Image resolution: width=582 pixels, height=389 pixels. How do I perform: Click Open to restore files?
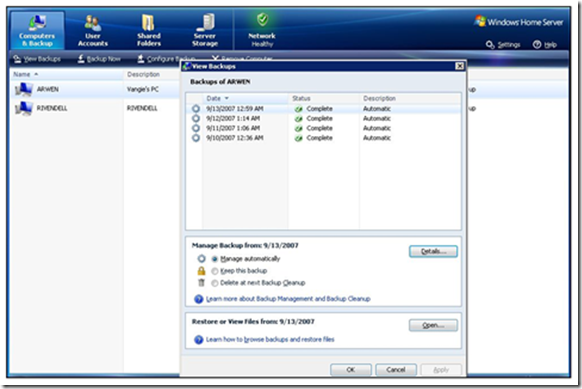click(433, 326)
